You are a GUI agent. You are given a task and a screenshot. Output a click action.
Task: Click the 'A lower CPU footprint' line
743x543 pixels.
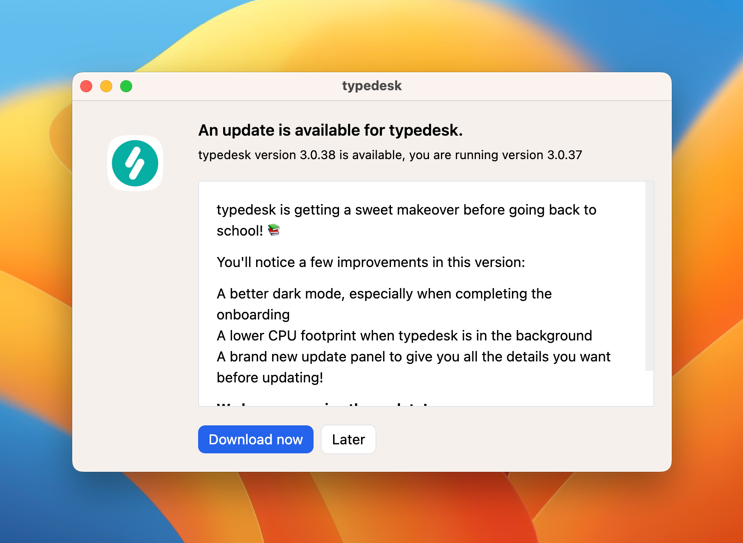pyautogui.click(x=404, y=335)
